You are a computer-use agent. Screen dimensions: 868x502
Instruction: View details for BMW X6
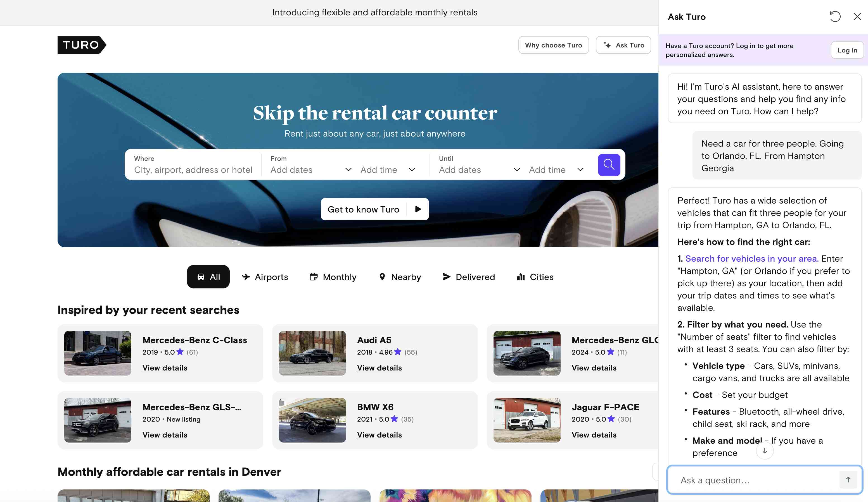380,435
